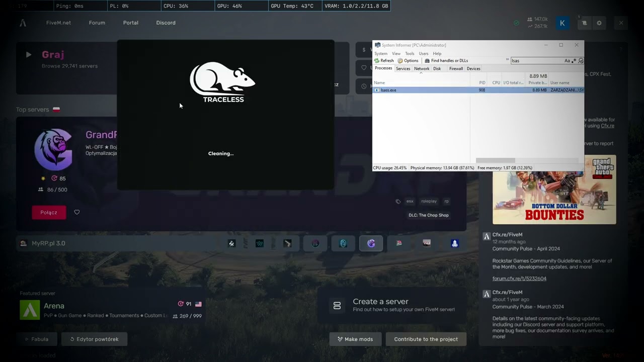The width and height of the screenshot is (644, 362).
Task: Open the Arena featured server
Action: pyautogui.click(x=111, y=309)
